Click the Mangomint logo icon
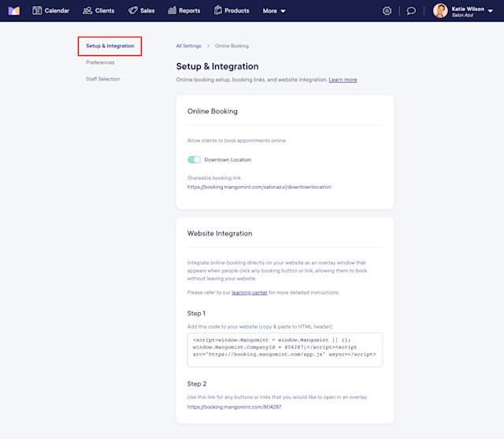Image resolution: width=504 pixels, height=439 pixels. point(14,10)
